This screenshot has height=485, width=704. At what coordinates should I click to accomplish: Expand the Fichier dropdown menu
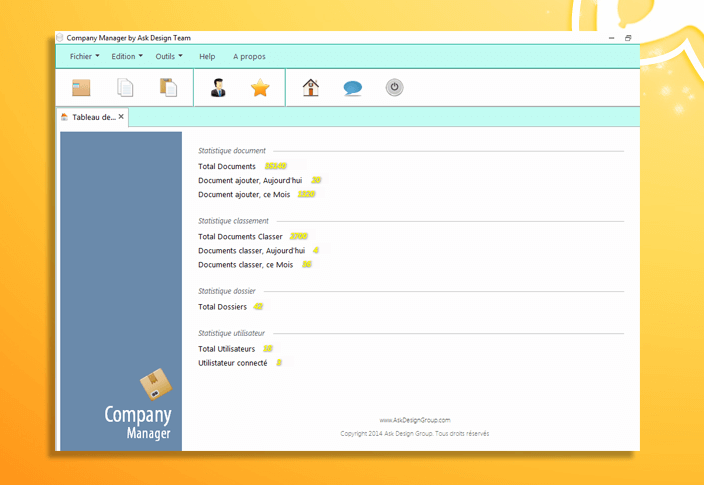tap(84, 57)
